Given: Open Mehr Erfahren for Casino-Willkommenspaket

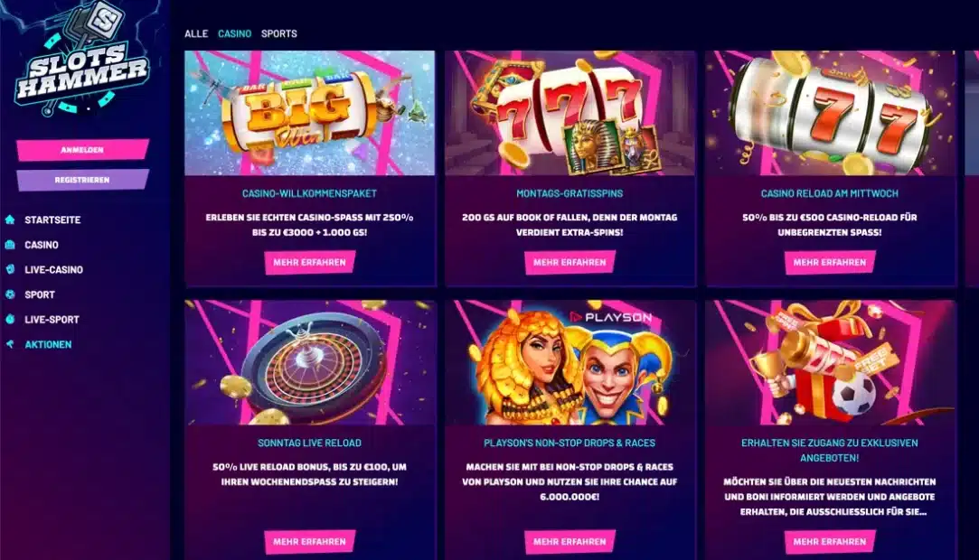Looking at the screenshot, I should tap(310, 263).
